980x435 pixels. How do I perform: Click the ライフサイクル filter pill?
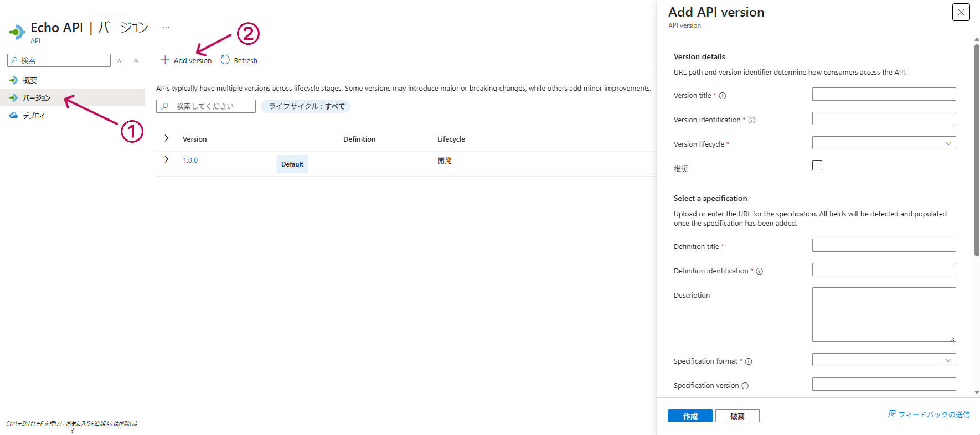pyautogui.click(x=306, y=106)
